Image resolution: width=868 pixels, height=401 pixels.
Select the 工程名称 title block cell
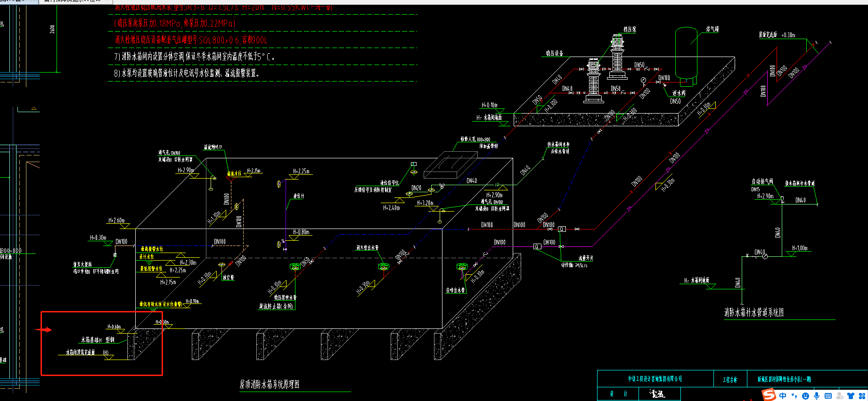point(730,379)
